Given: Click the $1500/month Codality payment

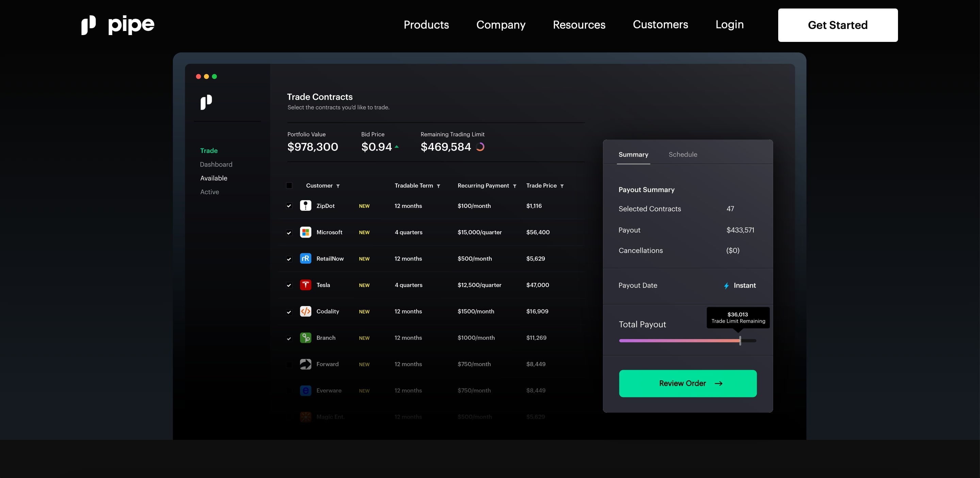Looking at the screenshot, I should click(x=476, y=311).
